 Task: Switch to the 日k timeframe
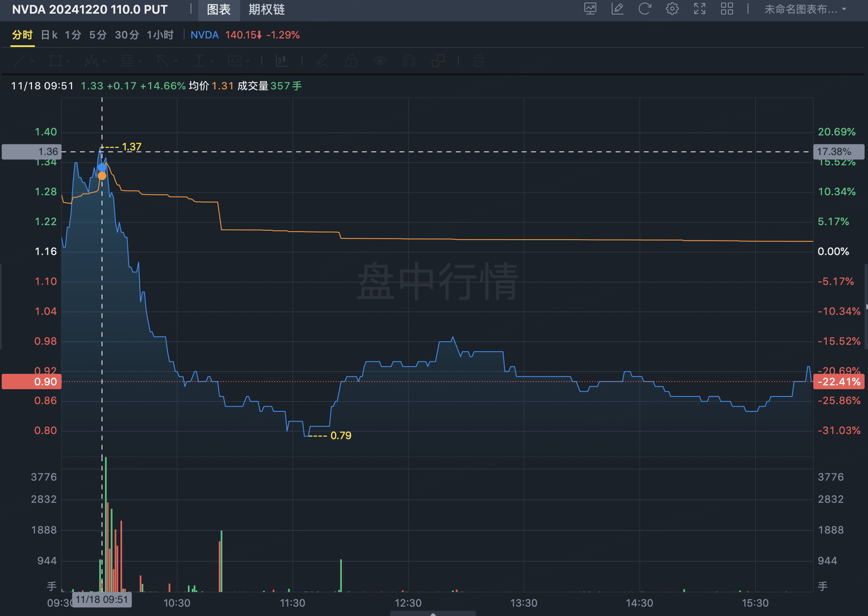[49, 35]
